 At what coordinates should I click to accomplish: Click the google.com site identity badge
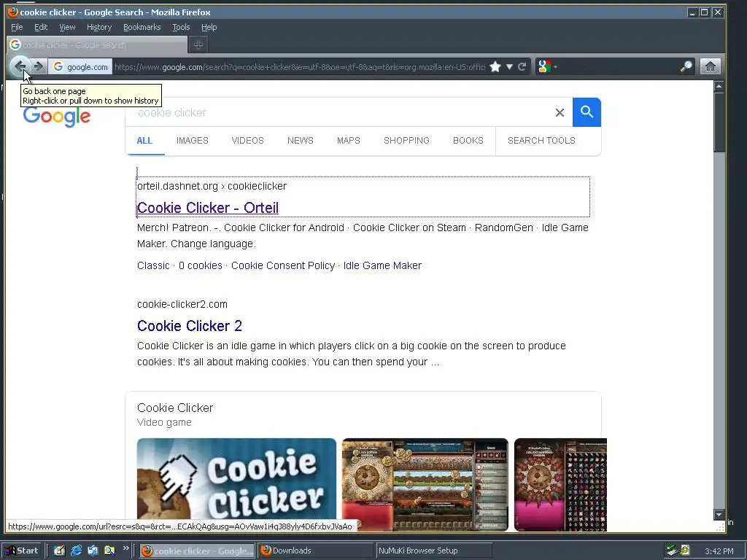click(x=80, y=66)
